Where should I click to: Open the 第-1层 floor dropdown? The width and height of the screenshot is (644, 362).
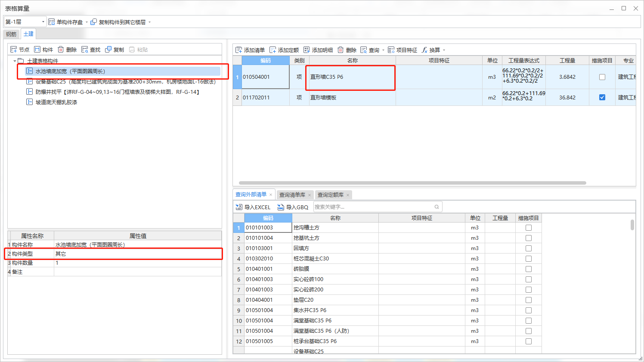tap(43, 22)
